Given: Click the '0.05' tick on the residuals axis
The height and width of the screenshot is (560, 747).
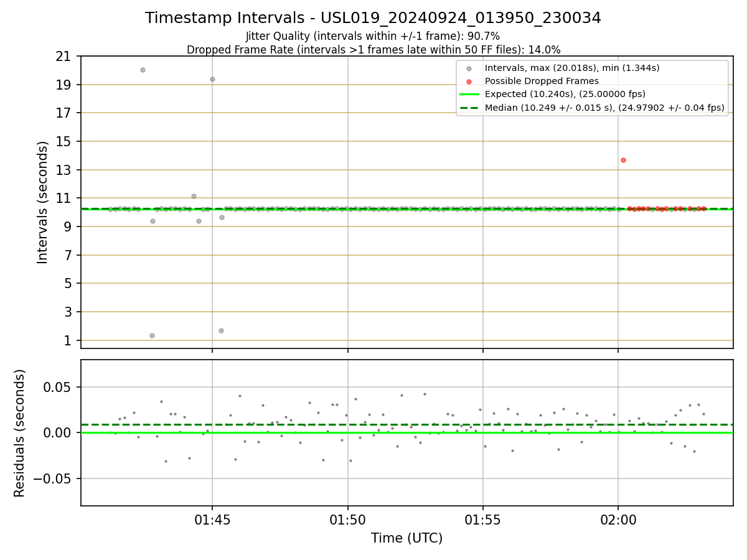Looking at the screenshot, I should coord(57,387).
